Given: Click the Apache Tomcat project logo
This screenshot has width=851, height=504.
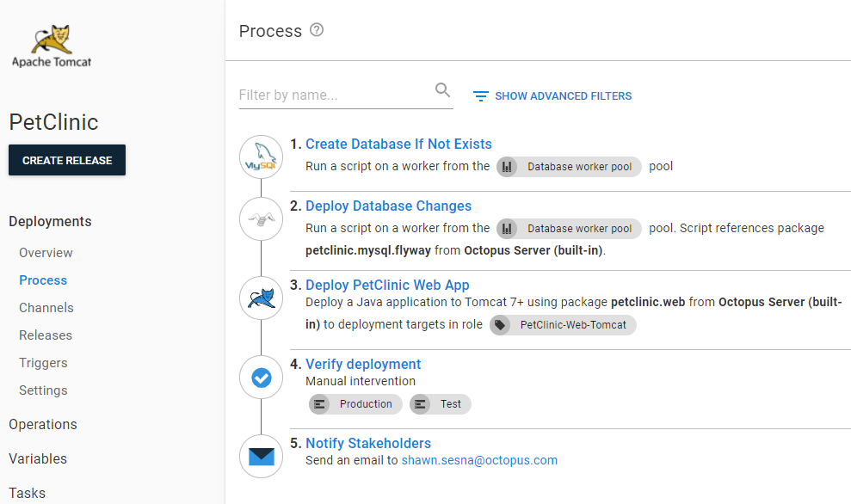Looking at the screenshot, I should pyautogui.click(x=52, y=46).
